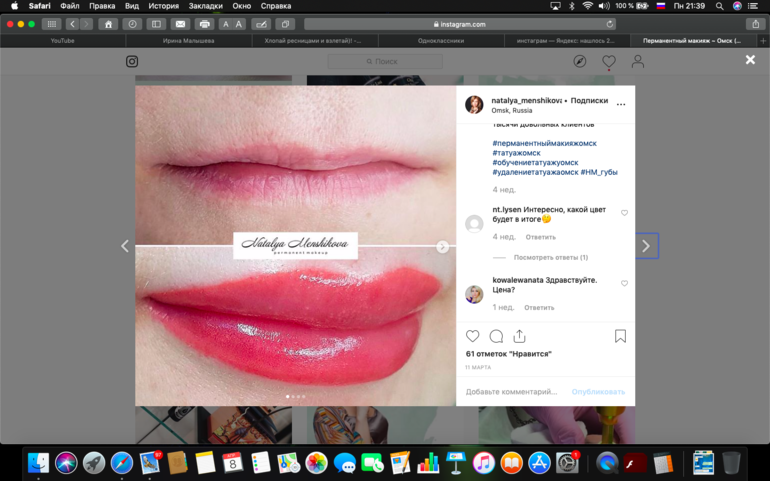Open the Закладки menu

(x=205, y=6)
